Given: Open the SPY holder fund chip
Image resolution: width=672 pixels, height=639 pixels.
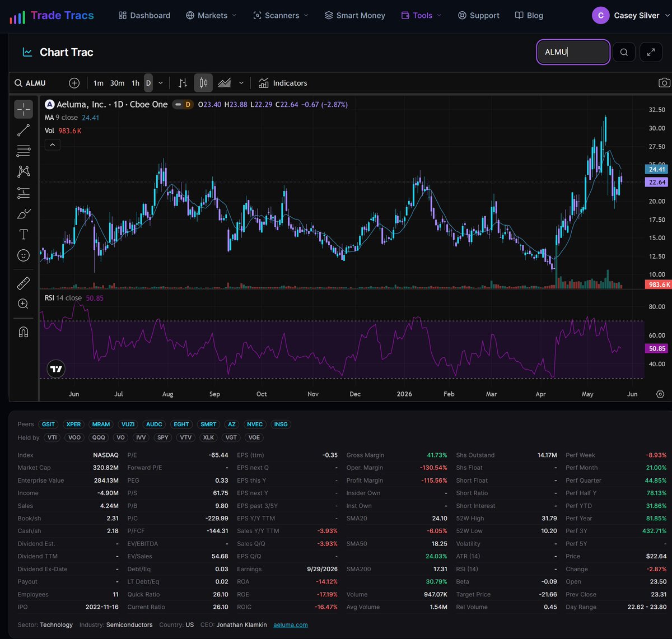Looking at the screenshot, I should click(x=163, y=437).
